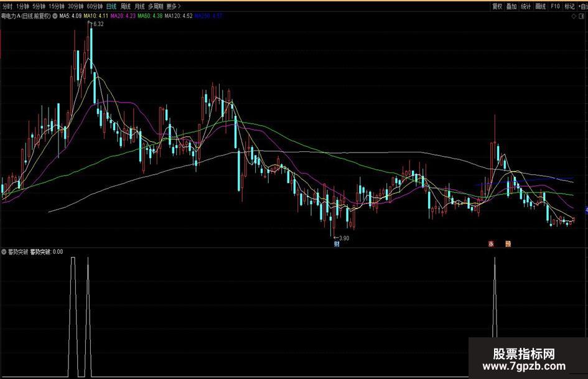The width and height of the screenshot is (588, 379).
Task: Switch to the 月线 monthly chart
Action: 139,6
